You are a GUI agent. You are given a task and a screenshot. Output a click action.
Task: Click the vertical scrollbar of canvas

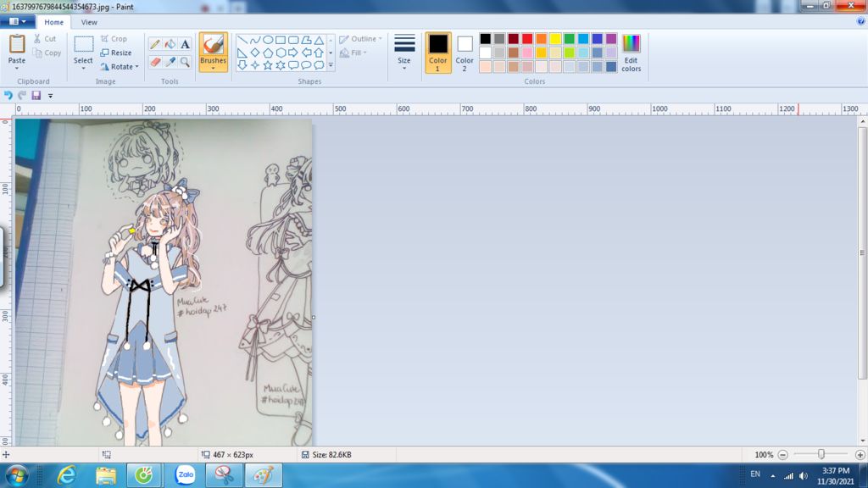tap(862, 252)
